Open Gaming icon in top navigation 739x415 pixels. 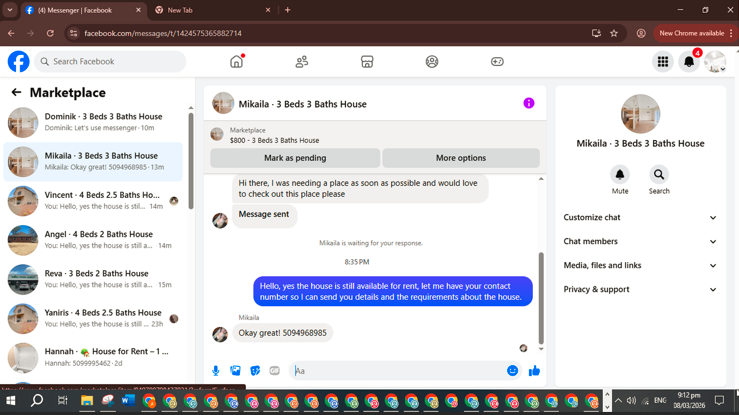click(497, 62)
